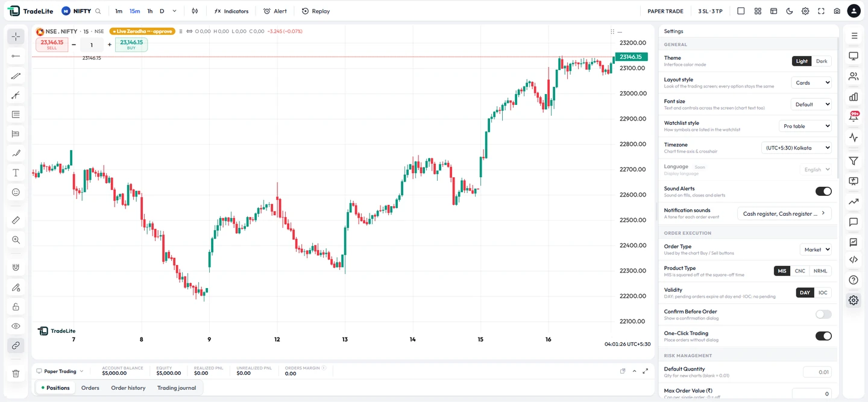Enable Confirm Before Order switch

pyautogui.click(x=823, y=314)
